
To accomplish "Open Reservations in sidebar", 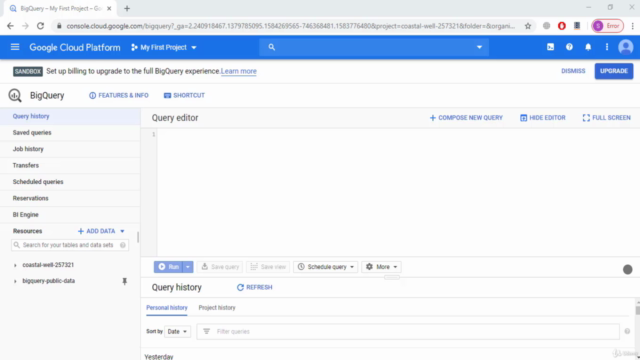I will click(70, 198).
